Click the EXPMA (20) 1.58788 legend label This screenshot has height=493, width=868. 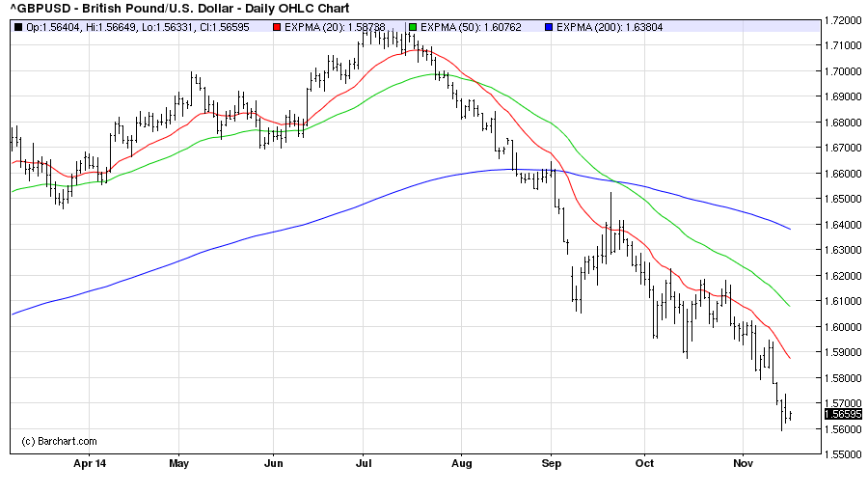[x=334, y=26]
